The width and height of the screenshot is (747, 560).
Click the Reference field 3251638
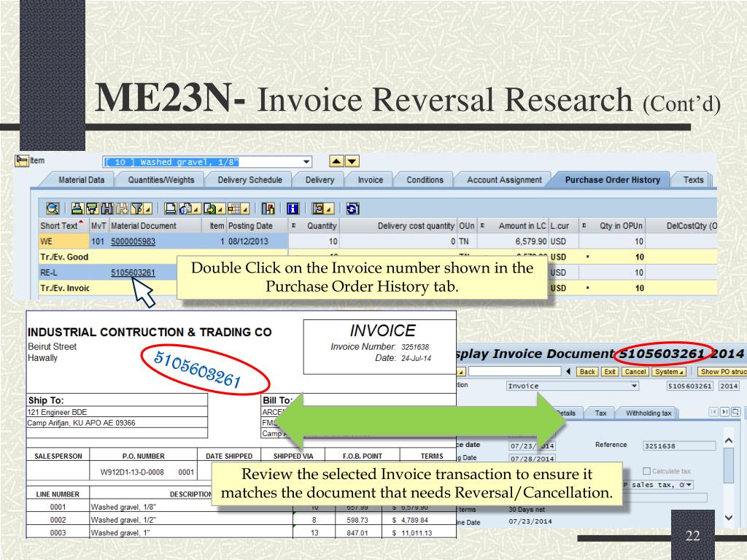(x=679, y=446)
